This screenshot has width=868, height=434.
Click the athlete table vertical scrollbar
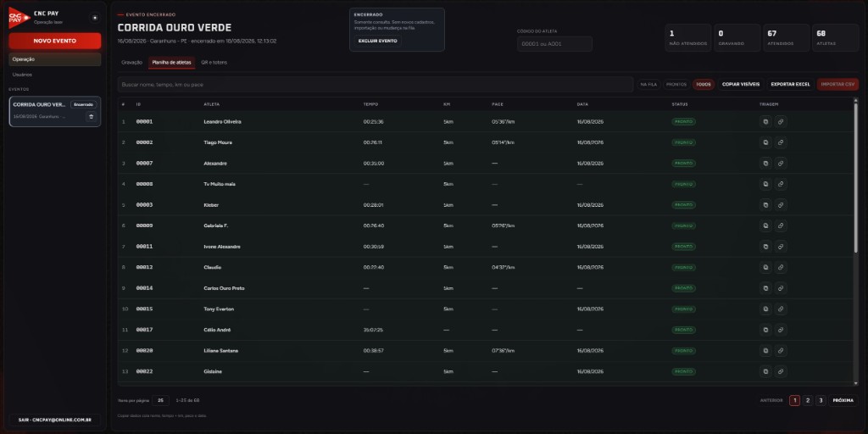coord(856,177)
